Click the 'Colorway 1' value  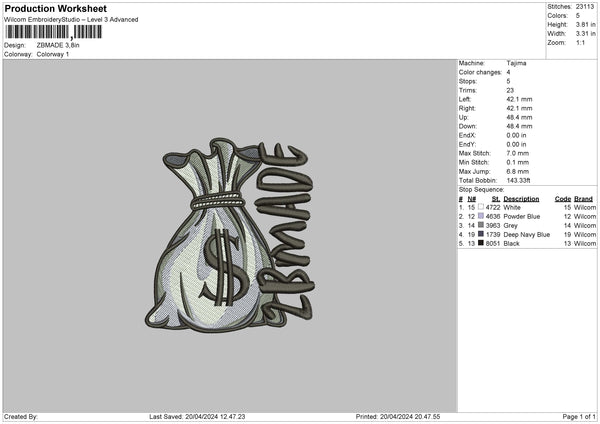click(53, 54)
